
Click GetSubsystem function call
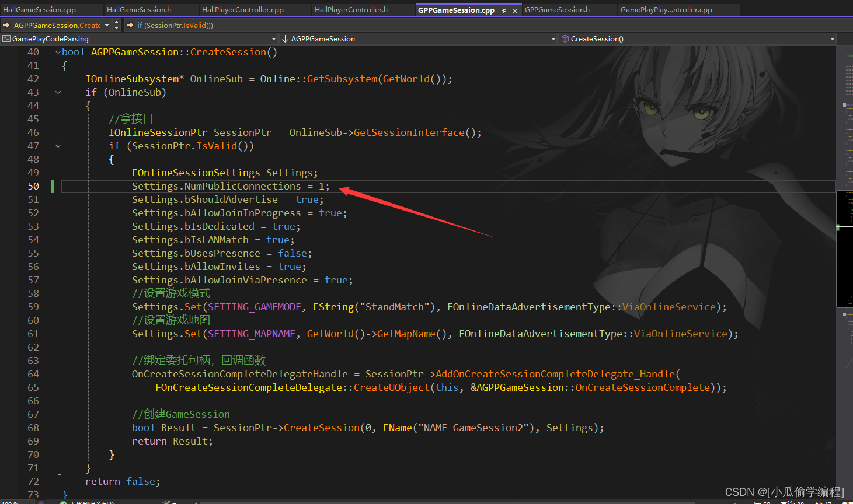click(342, 79)
